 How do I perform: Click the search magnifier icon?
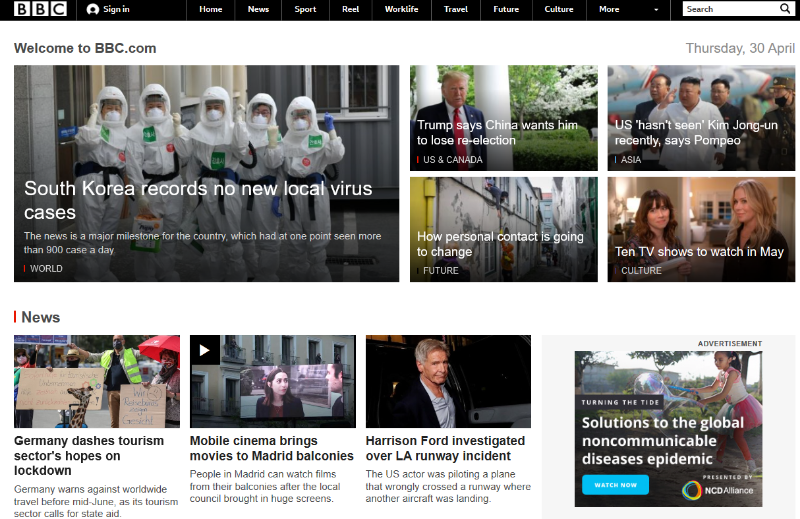pos(785,9)
